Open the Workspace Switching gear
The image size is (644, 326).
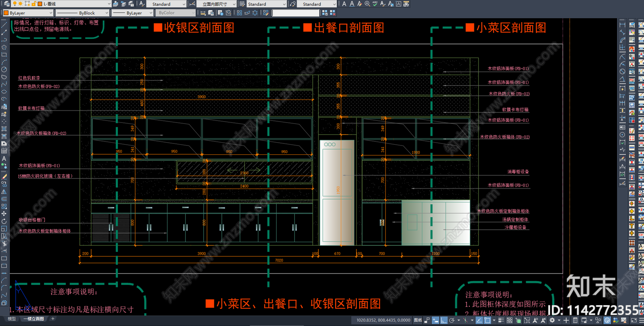tap(552, 320)
